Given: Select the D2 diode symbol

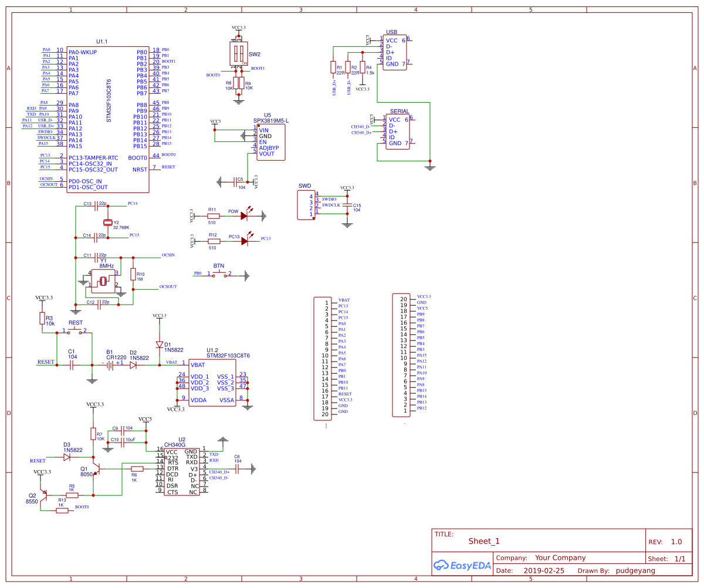Looking at the screenshot, I should coord(133,364).
